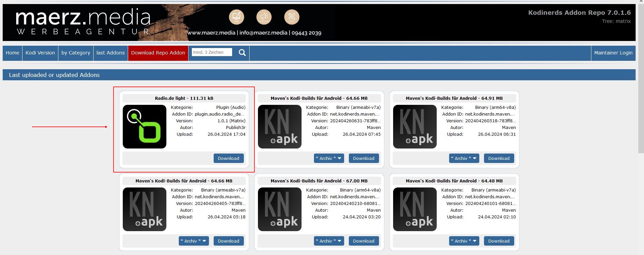Click the Print pencil-ruler icon in banner
Image resolution: width=644 pixels, height=255 pixels.
(292, 17)
